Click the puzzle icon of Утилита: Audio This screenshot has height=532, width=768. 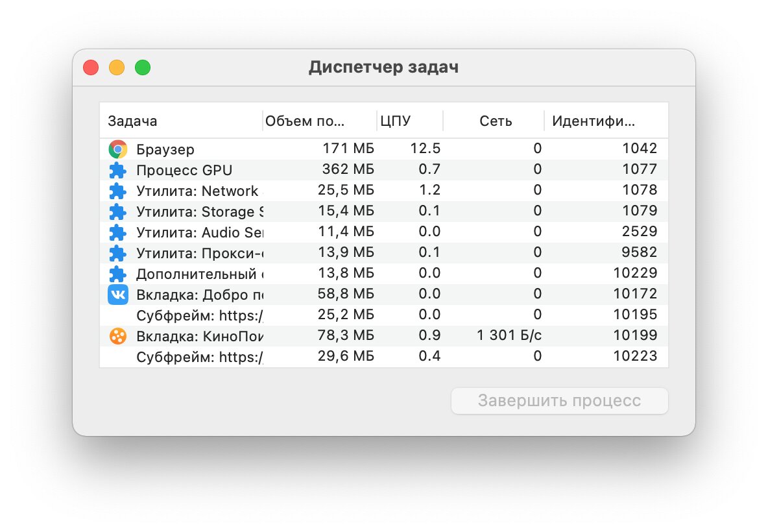tap(117, 232)
